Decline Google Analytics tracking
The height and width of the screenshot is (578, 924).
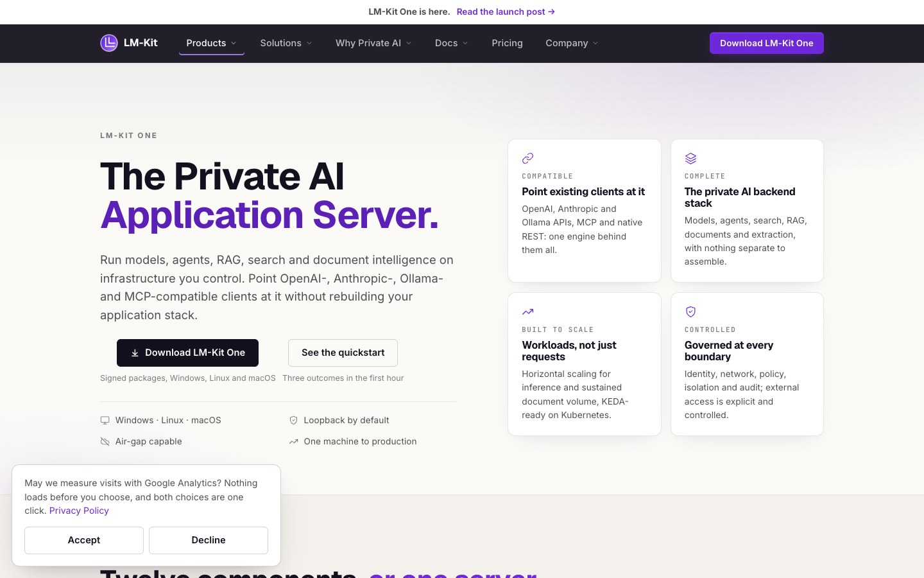click(209, 540)
